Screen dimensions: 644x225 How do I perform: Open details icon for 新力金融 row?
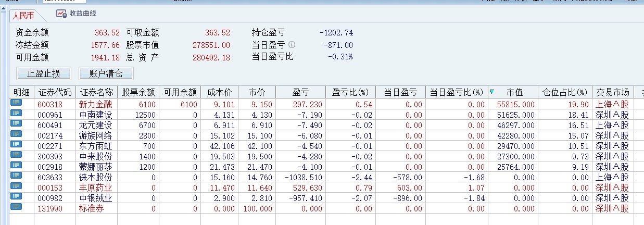[x=16, y=103]
